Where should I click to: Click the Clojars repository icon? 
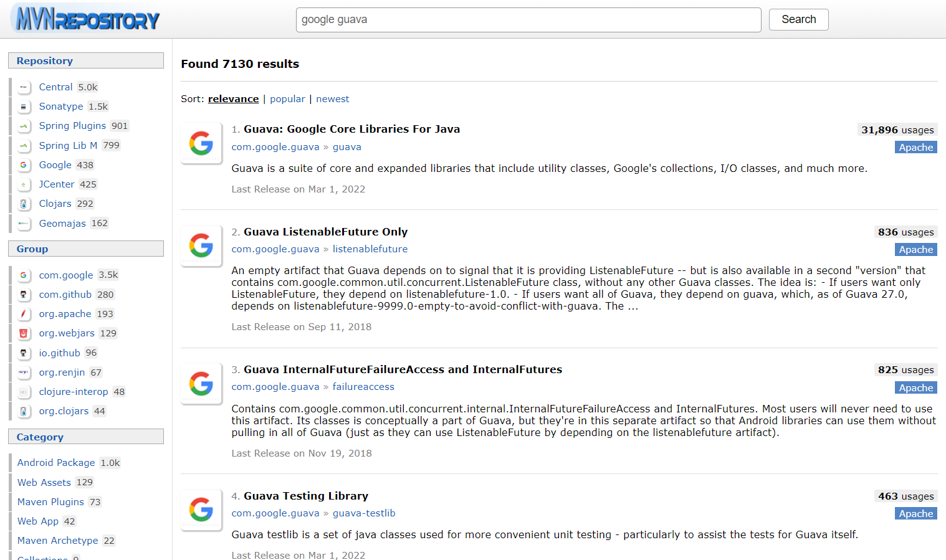click(x=24, y=204)
